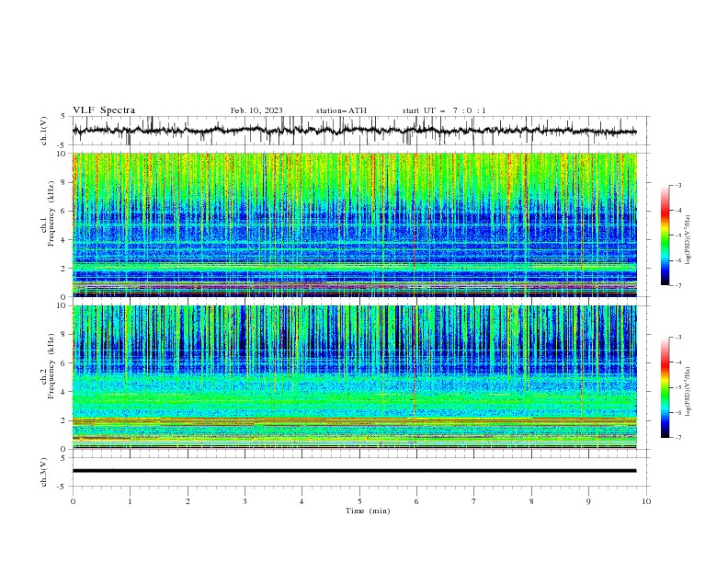Click the "station=ATH" header label
Viewport: 728px width, 563px height.
(341, 110)
